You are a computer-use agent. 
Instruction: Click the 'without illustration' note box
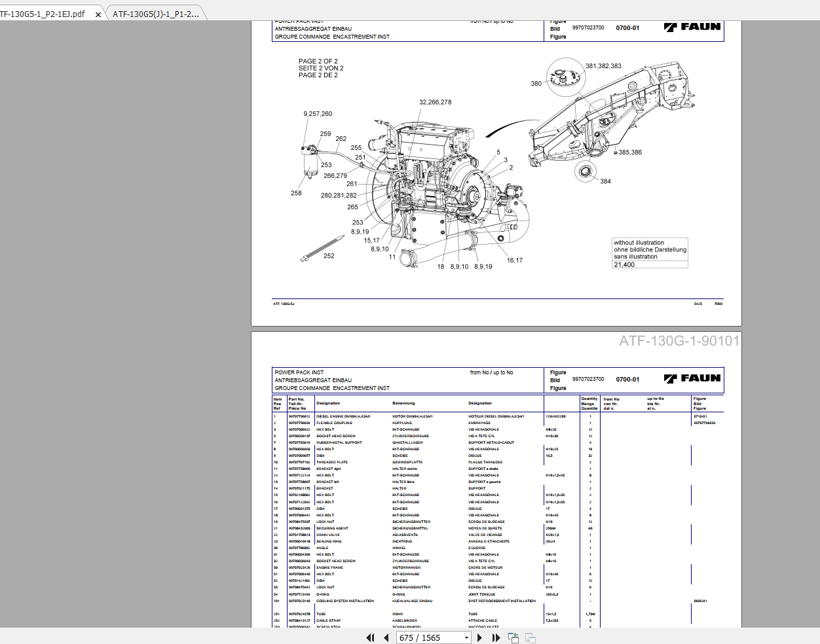[649, 251]
